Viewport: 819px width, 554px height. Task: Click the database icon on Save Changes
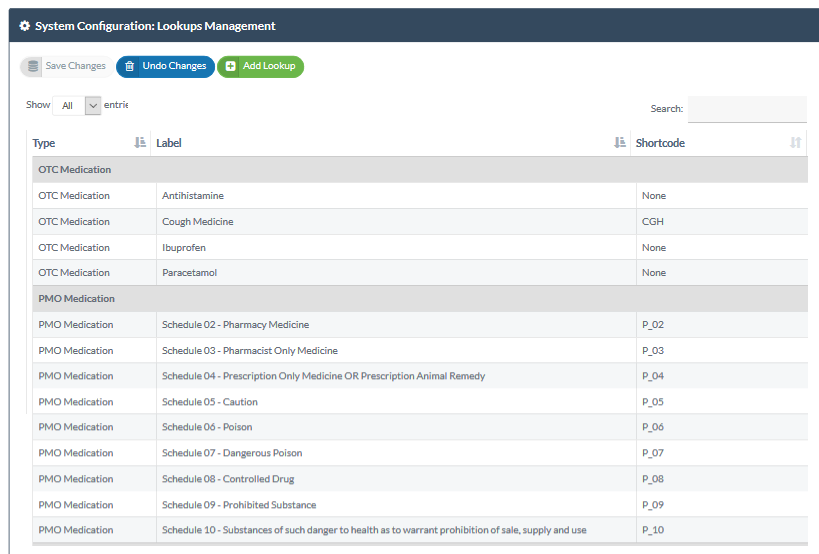coord(33,66)
